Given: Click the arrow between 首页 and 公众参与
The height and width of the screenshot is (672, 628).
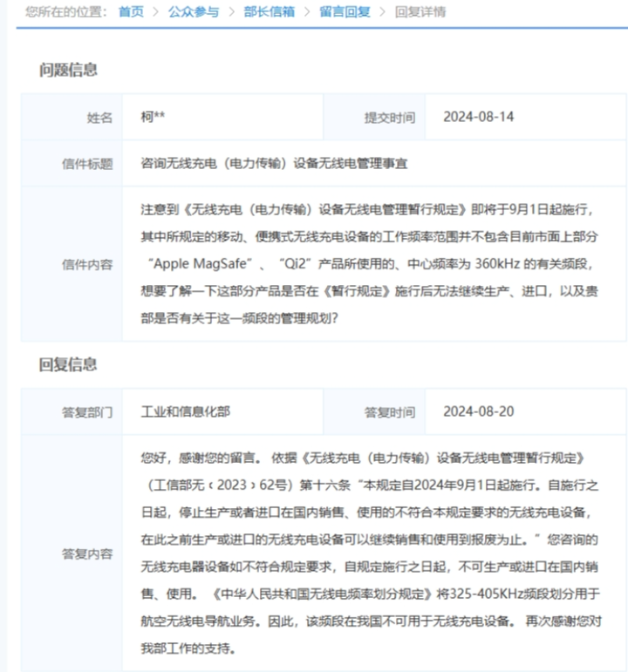Looking at the screenshot, I should coord(155,11).
